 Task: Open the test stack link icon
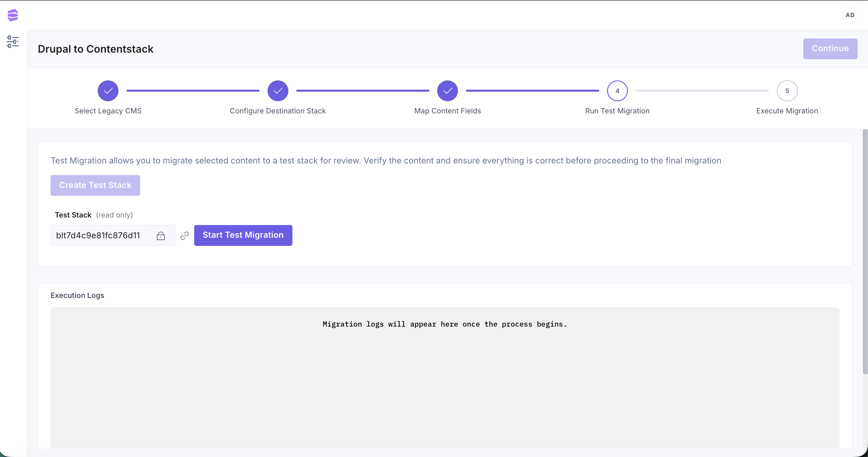pos(185,236)
